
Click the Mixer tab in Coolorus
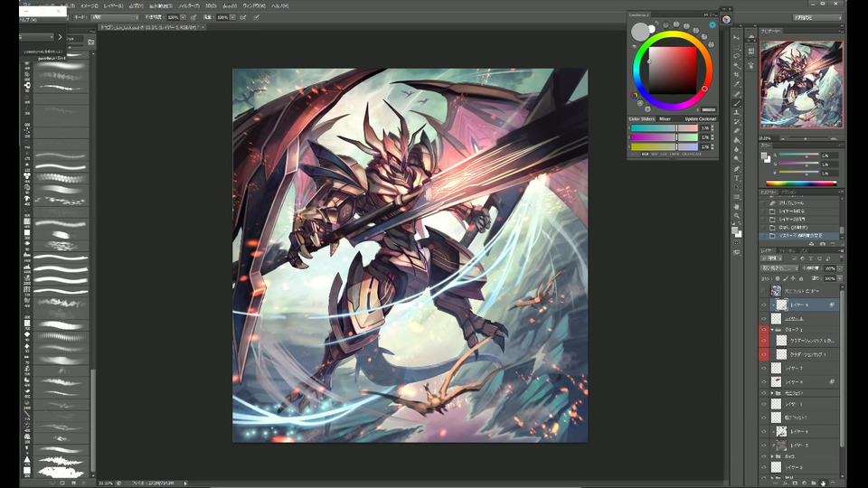665,118
